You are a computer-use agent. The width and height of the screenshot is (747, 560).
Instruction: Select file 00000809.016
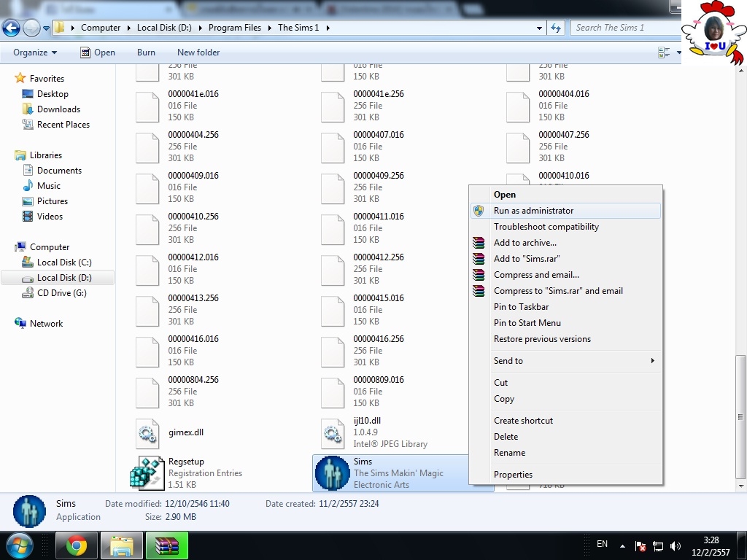(x=363, y=392)
